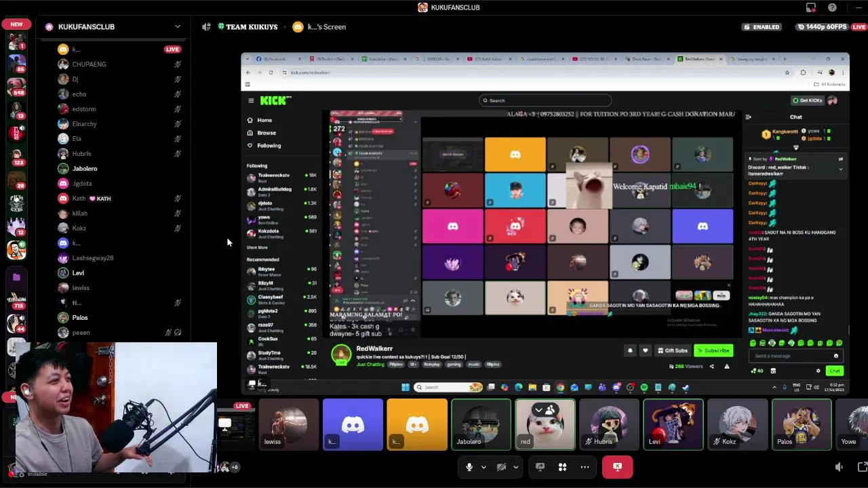Open the Hubris participant tile
This screenshot has height=488, width=868.
coord(609,425)
